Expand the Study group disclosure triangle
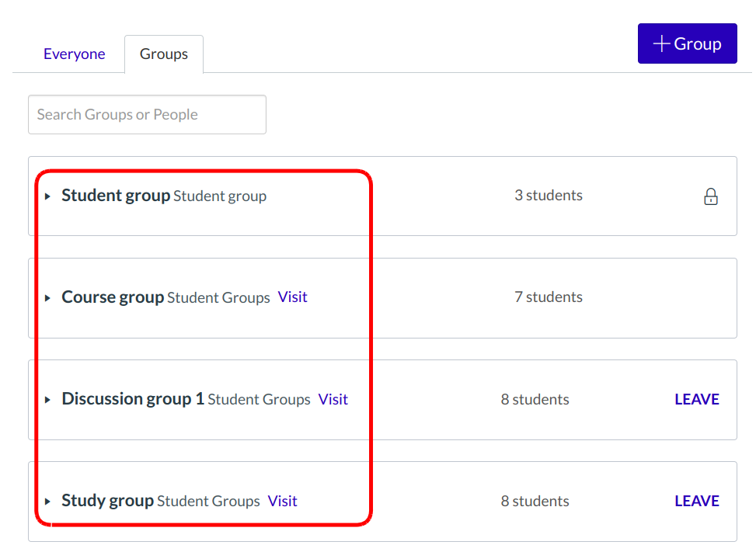756x559 pixels. (x=47, y=502)
